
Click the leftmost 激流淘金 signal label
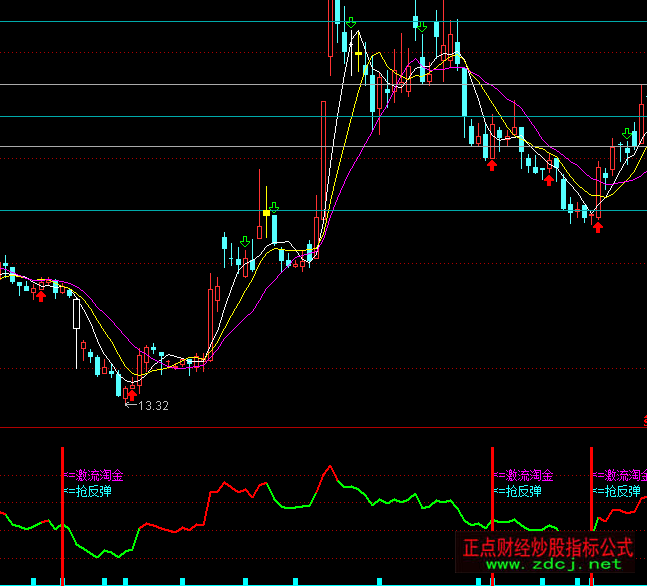tap(94, 475)
